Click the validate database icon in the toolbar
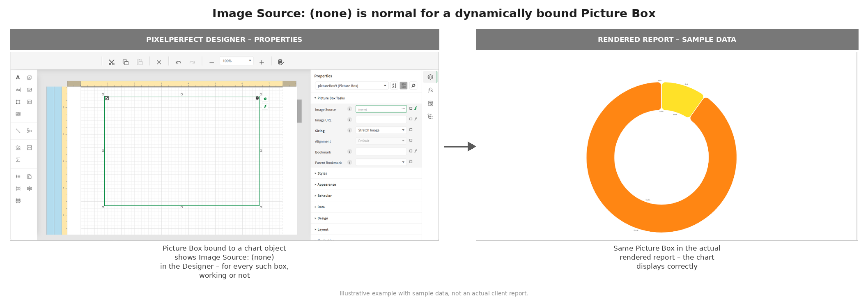 (x=281, y=62)
